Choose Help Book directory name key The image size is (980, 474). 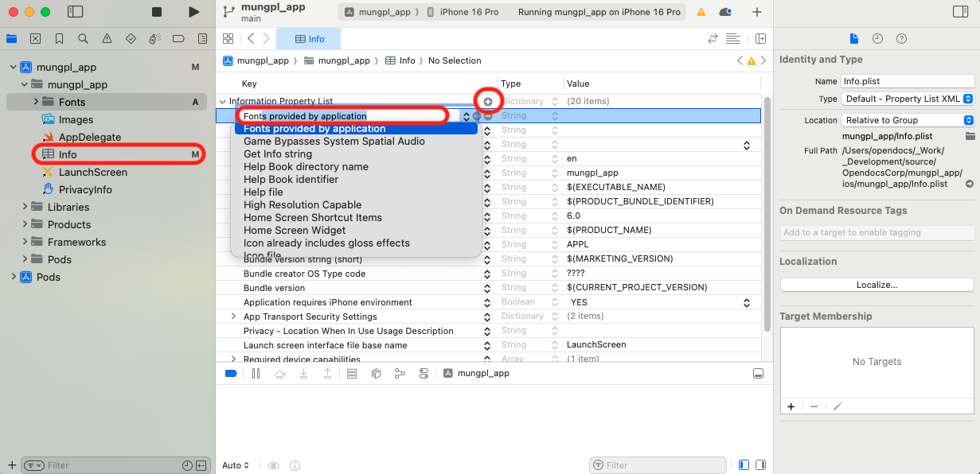click(x=306, y=167)
